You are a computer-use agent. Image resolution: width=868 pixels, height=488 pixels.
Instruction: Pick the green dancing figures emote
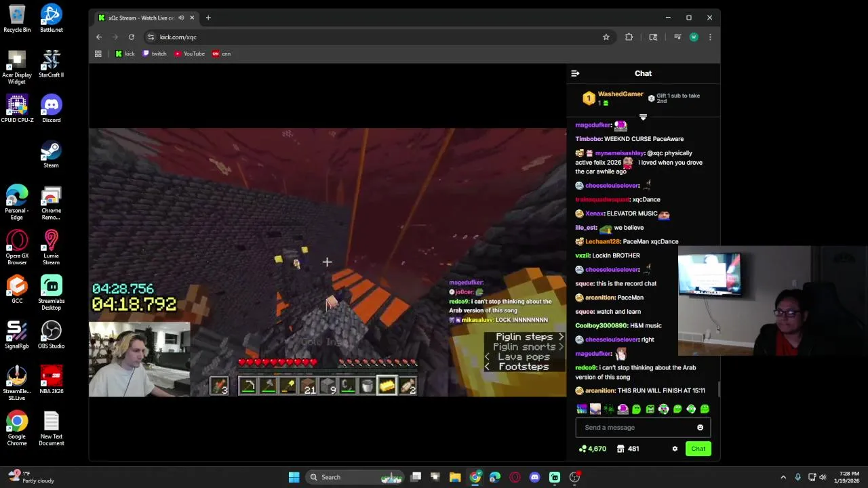coord(609,409)
